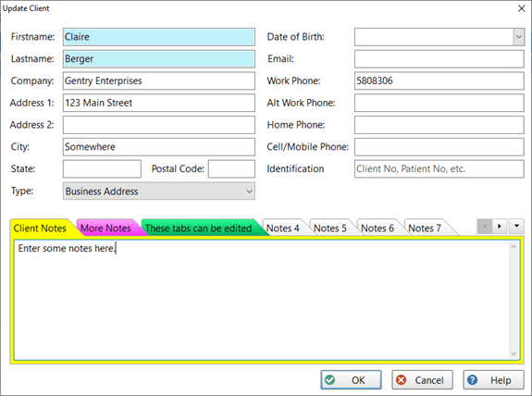532x396 pixels.
Task: Switch to the Client Notes tab
Action: tap(40, 228)
